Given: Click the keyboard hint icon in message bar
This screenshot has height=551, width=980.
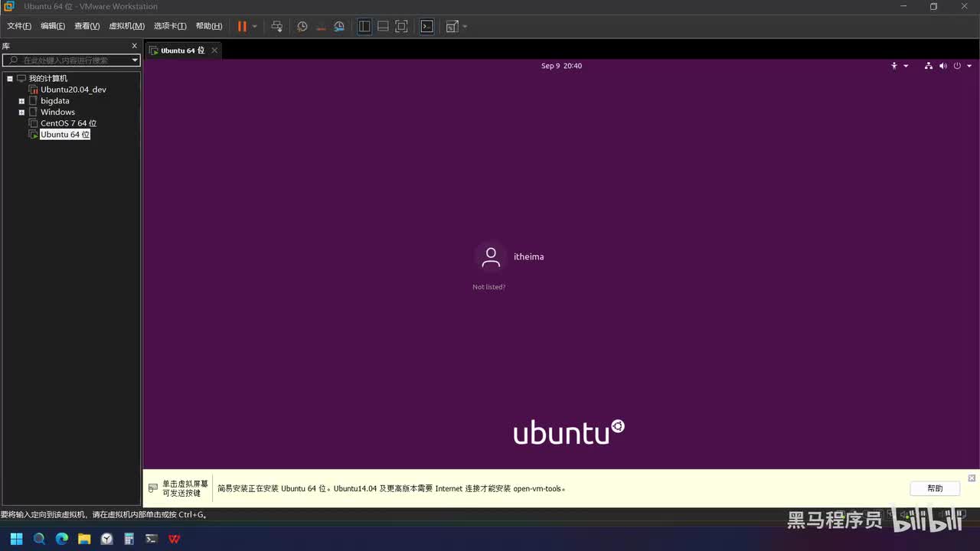Looking at the screenshot, I should pyautogui.click(x=152, y=487).
